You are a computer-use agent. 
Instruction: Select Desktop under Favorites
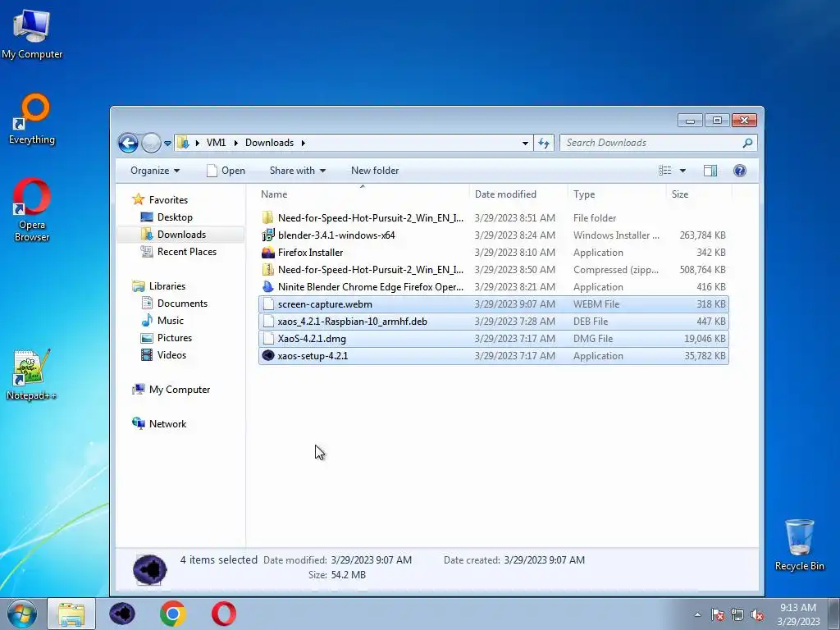pyautogui.click(x=167, y=217)
